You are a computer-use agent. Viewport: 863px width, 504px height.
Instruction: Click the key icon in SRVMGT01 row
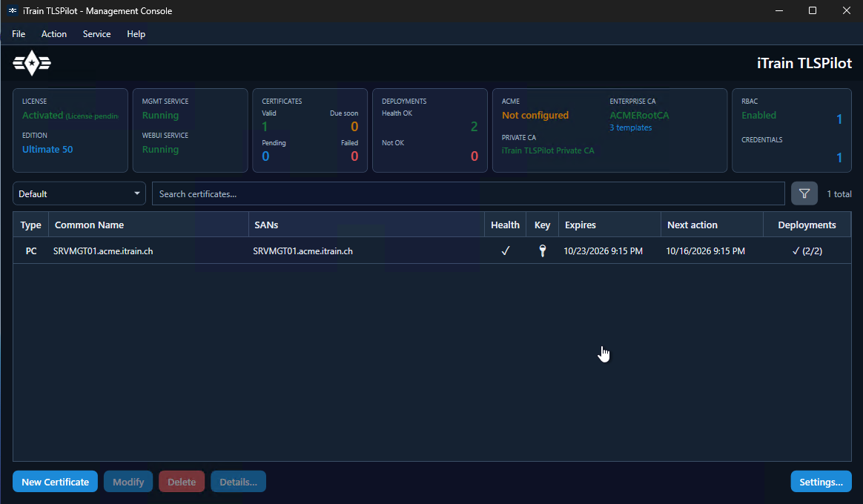pos(542,251)
